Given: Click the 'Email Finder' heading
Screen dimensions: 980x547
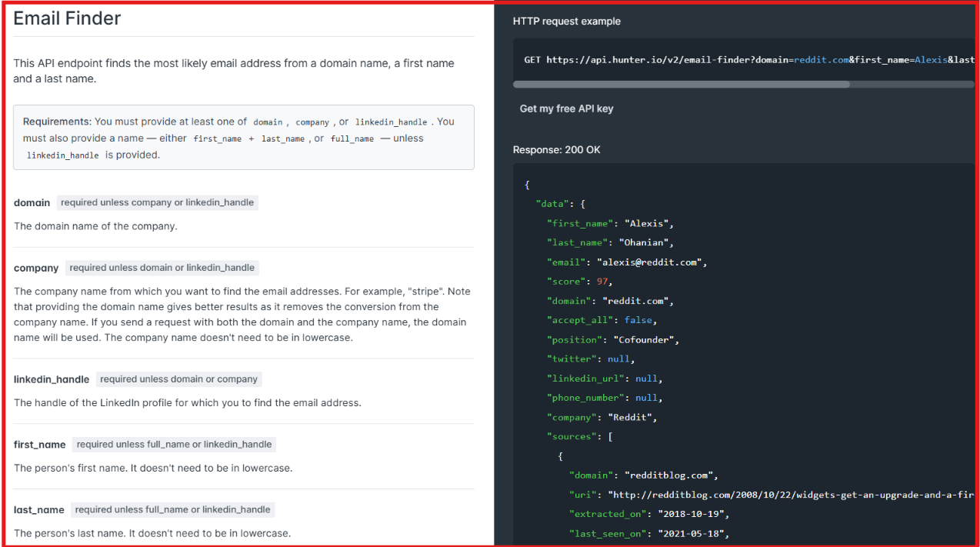Looking at the screenshot, I should point(67,18).
